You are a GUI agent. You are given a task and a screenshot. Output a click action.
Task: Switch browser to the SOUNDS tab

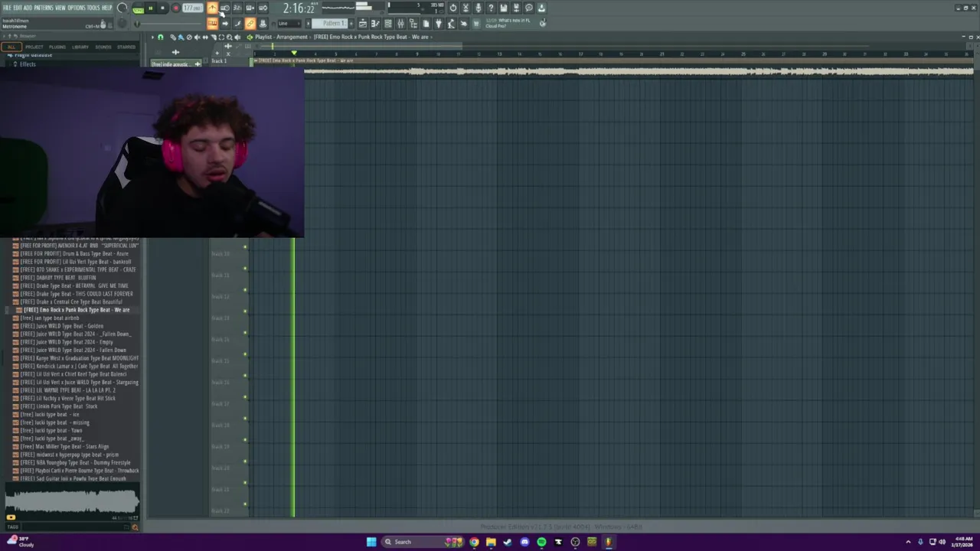tap(103, 47)
